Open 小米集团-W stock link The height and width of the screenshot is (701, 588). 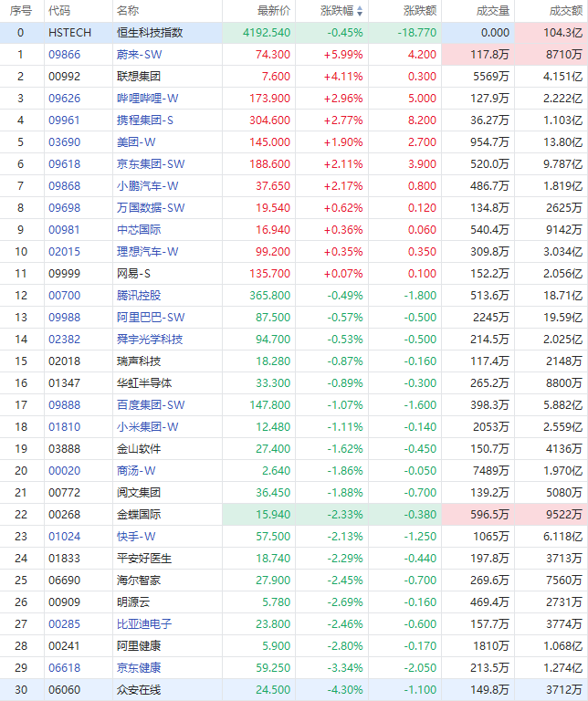[x=147, y=427]
